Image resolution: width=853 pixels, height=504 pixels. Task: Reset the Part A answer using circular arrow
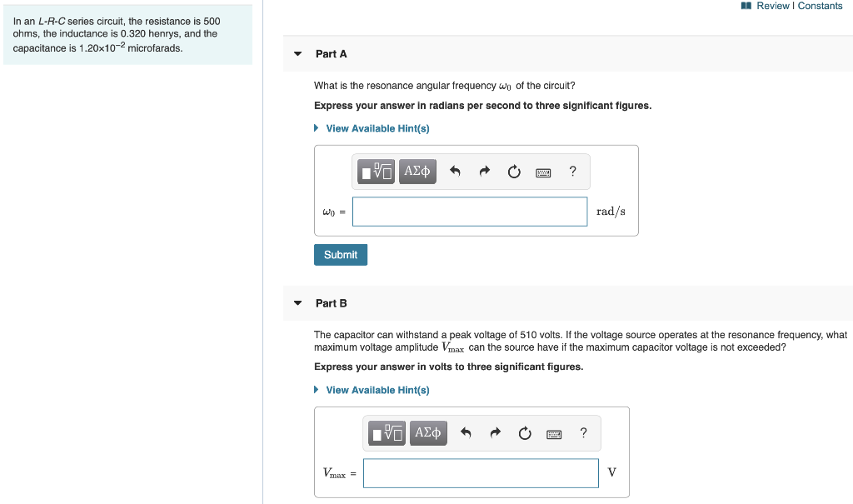click(x=513, y=171)
